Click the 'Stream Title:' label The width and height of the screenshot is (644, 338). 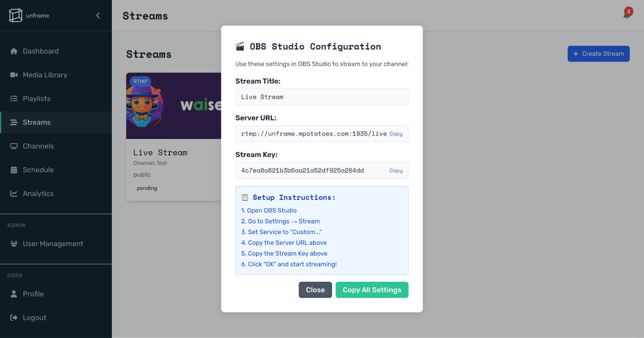click(258, 81)
